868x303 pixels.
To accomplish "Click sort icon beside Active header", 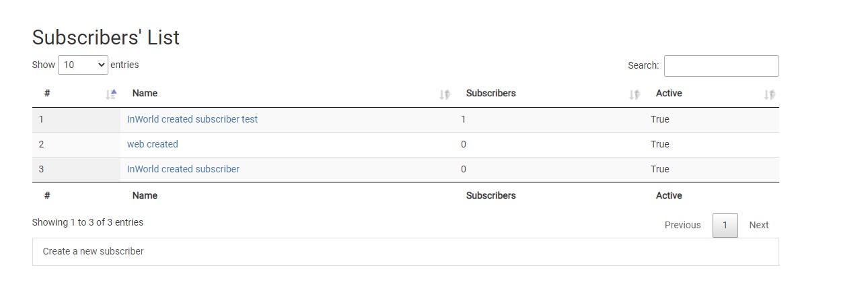I will (770, 95).
